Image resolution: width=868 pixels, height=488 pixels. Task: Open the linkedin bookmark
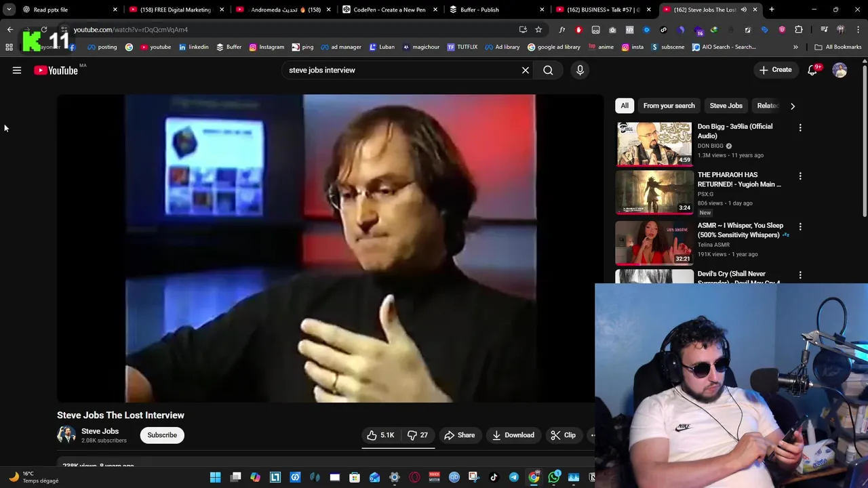pyautogui.click(x=193, y=47)
